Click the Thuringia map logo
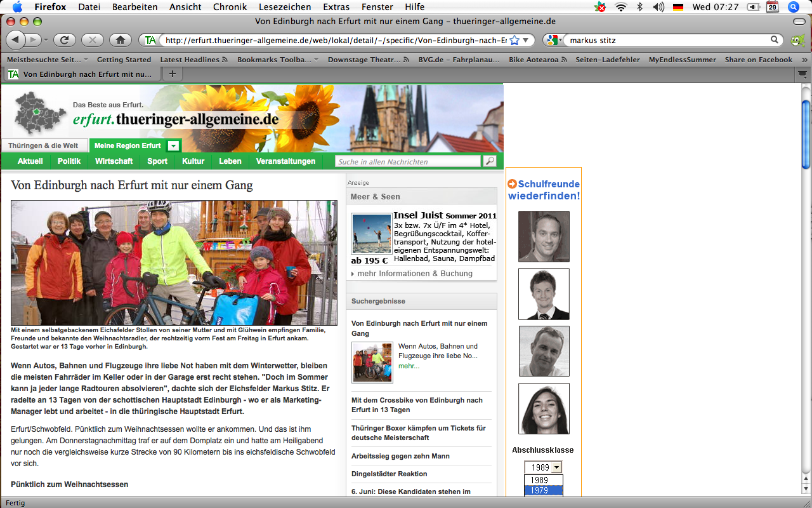 coord(40,113)
